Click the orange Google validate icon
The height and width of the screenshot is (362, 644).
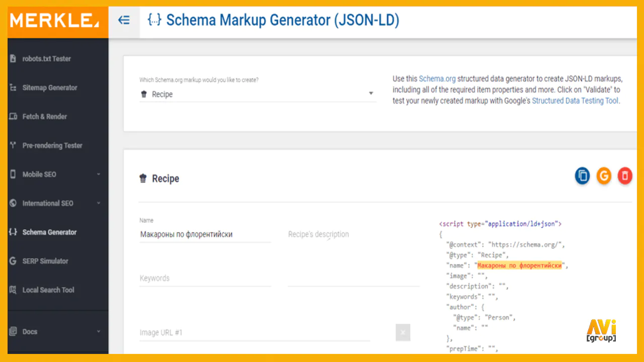tap(604, 175)
